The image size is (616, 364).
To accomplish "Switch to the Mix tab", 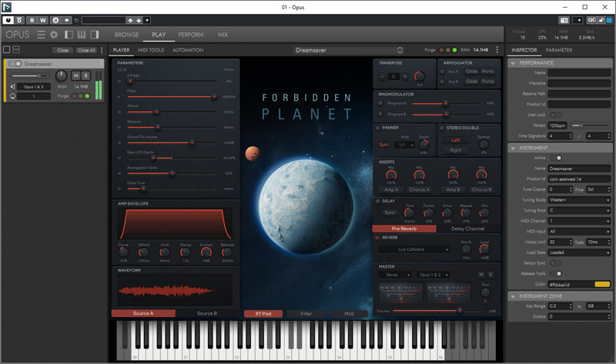I will coord(223,35).
